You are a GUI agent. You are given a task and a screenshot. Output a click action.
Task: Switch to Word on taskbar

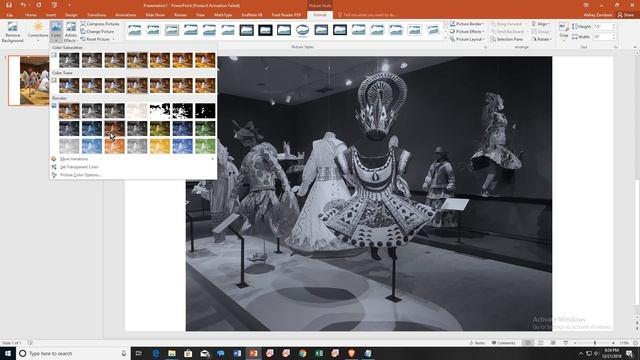(237, 353)
